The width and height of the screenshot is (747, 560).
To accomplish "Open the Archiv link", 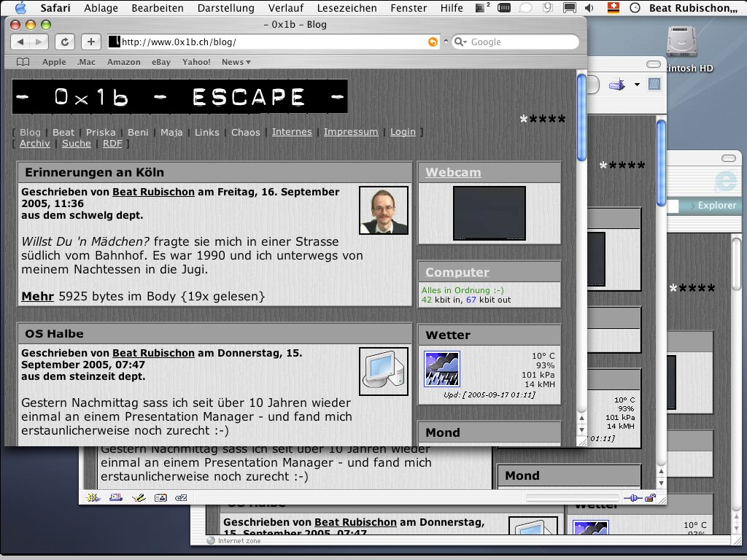I will pyautogui.click(x=35, y=144).
